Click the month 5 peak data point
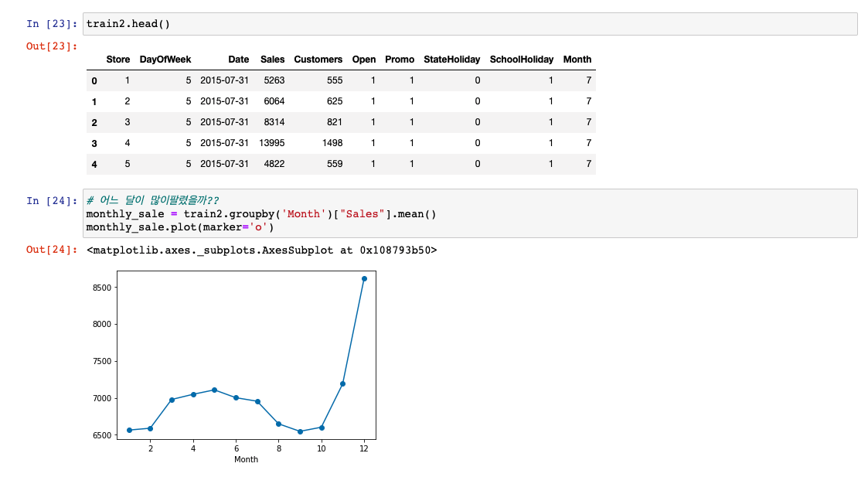Viewport: 868px width, 477px height. point(214,390)
